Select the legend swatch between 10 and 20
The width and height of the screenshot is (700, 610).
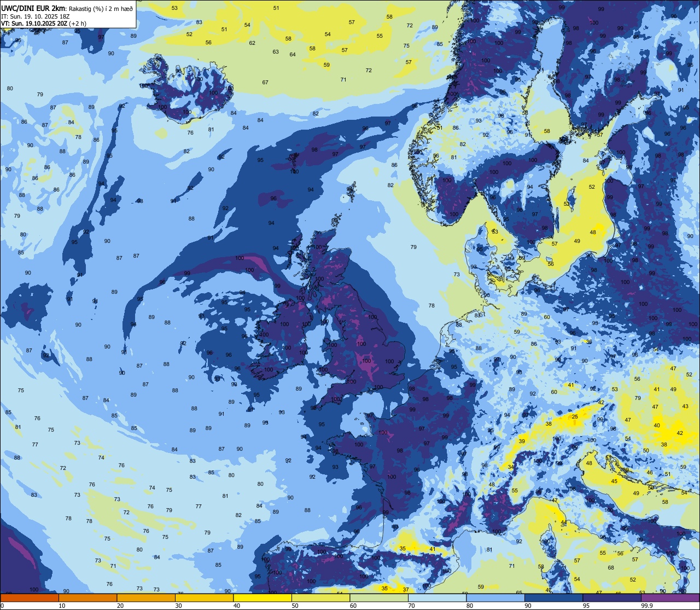click(x=87, y=597)
